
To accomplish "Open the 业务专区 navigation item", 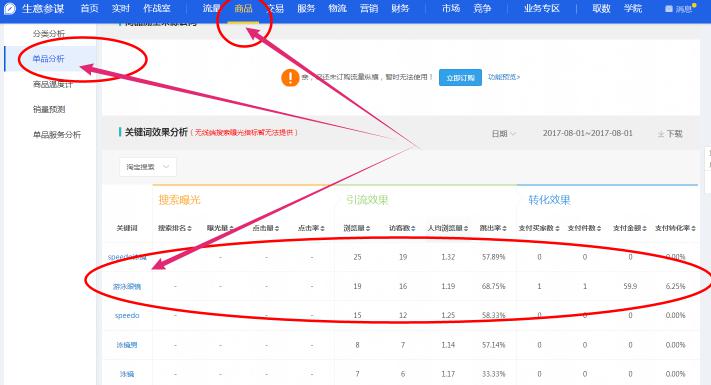I will (x=542, y=9).
